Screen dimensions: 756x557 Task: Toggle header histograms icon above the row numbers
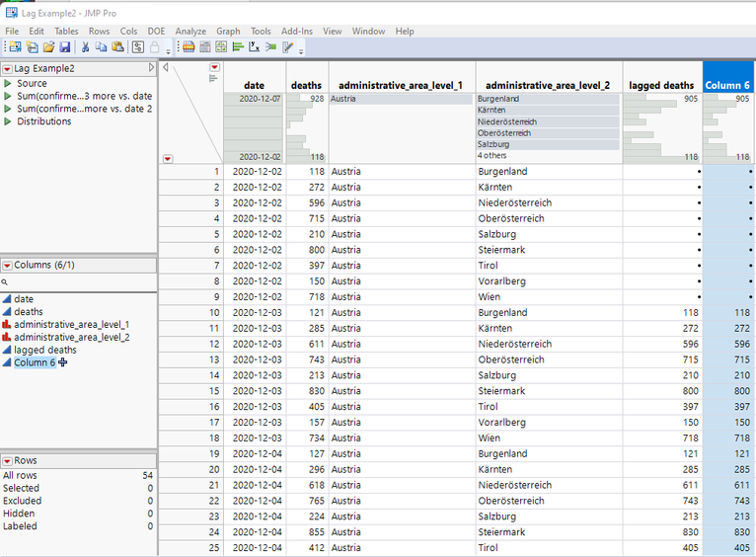pos(214,77)
